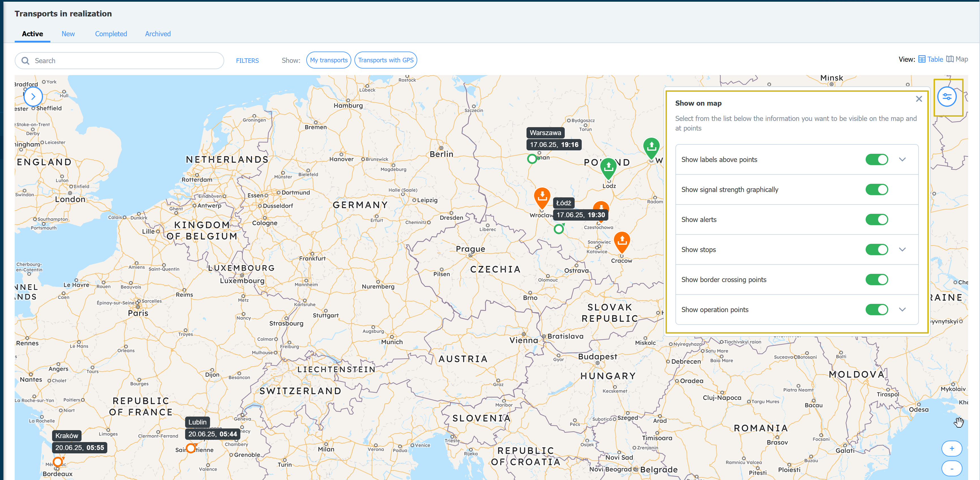Select the orange vehicle circle near Bordeaux
The width and height of the screenshot is (980, 480).
[58, 462]
